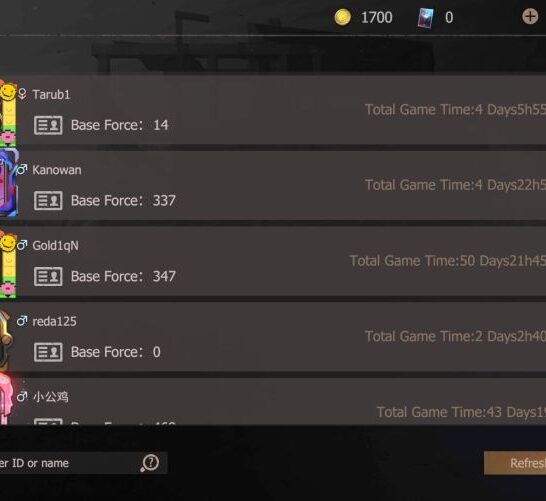
Task: Click the blue card ticket icon
Action: point(425,18)
